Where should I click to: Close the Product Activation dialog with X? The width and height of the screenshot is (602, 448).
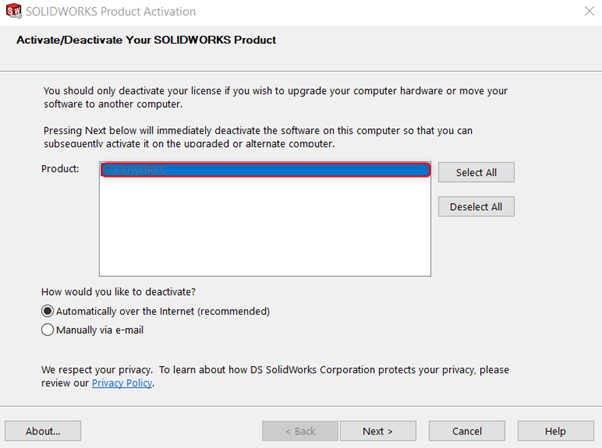tap(589, 11)
